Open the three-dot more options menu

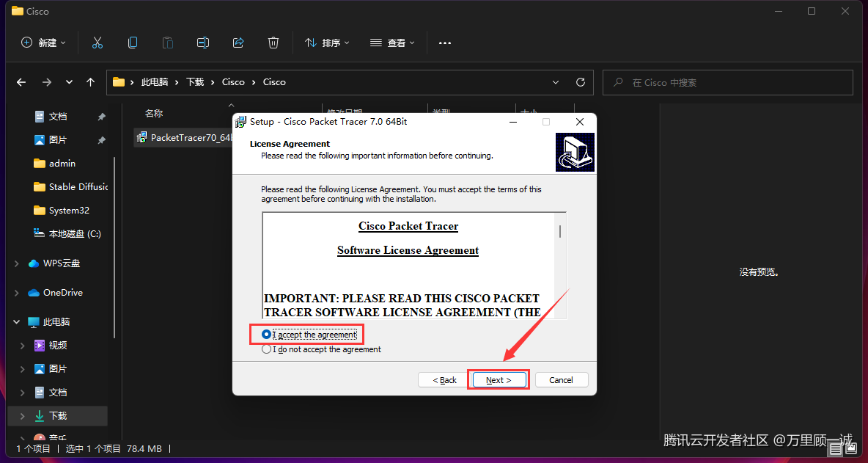[445, 43]
